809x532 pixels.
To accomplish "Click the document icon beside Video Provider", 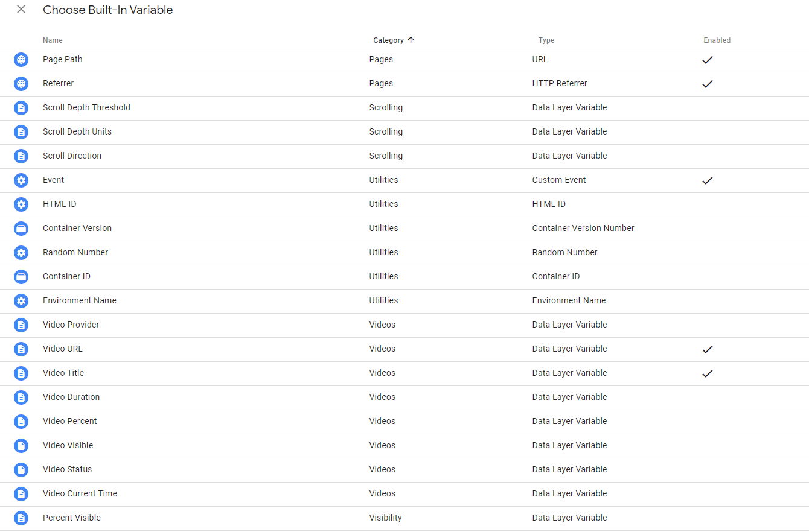I will [x=21, y=325].
